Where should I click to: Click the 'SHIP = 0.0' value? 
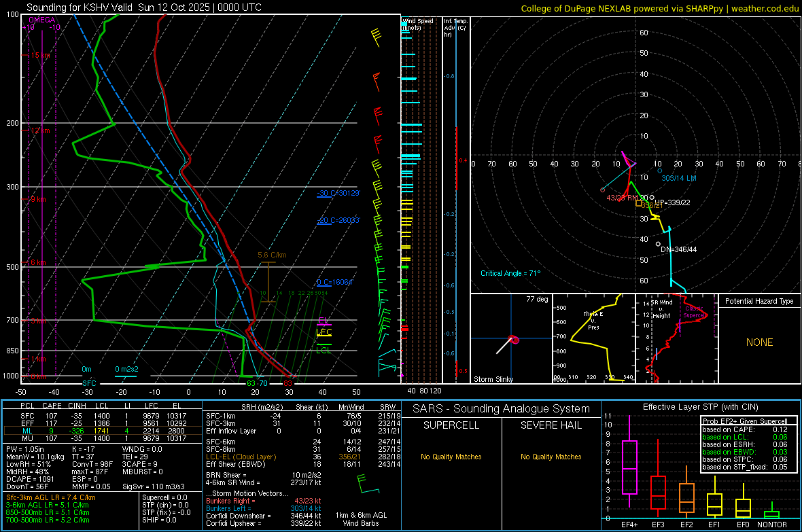[x=159, y=520]
